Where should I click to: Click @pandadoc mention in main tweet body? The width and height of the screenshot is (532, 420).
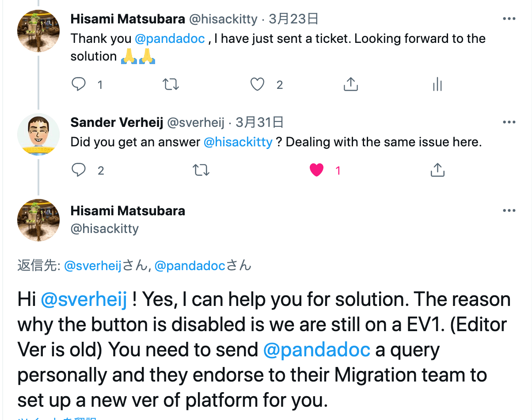click(x=317, y=350)
